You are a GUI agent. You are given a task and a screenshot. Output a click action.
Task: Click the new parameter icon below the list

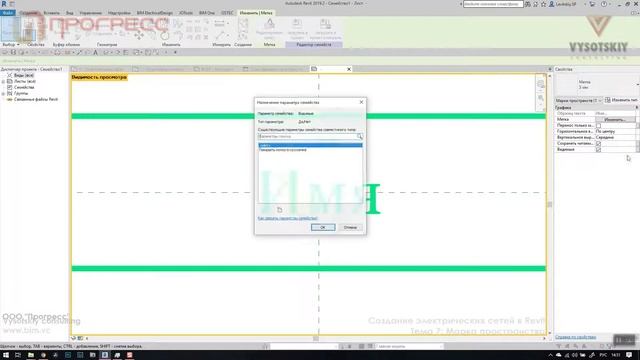point(280,210)
